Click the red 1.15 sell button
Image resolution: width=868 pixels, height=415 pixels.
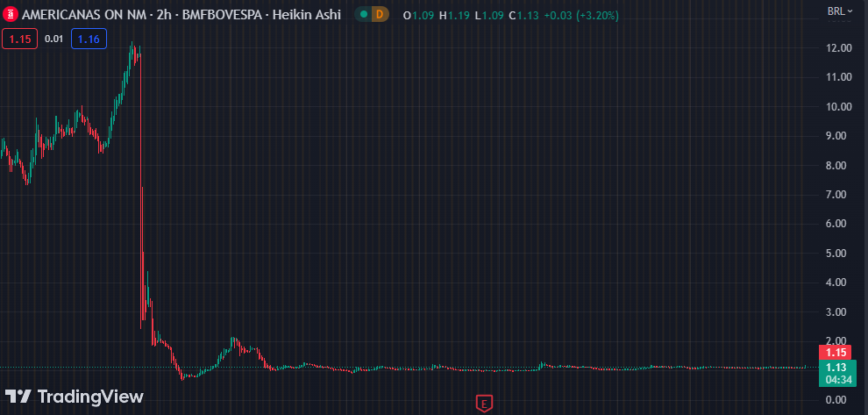coord(20,39)
